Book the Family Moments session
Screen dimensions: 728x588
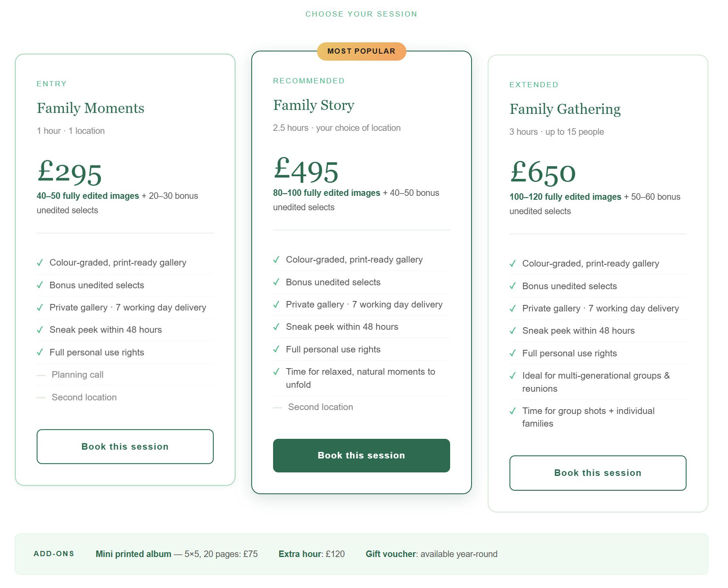tap(125, 447)
